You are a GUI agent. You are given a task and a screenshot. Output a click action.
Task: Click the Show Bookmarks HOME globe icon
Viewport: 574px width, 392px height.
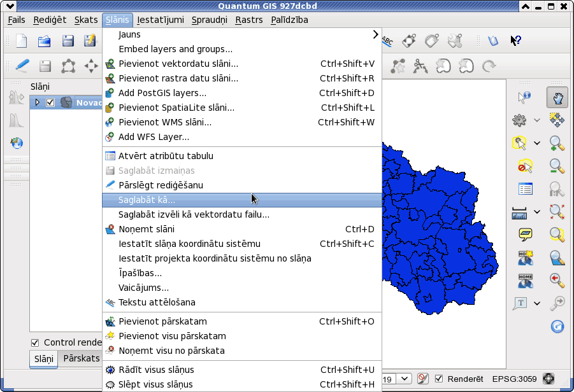coord(525,281)
